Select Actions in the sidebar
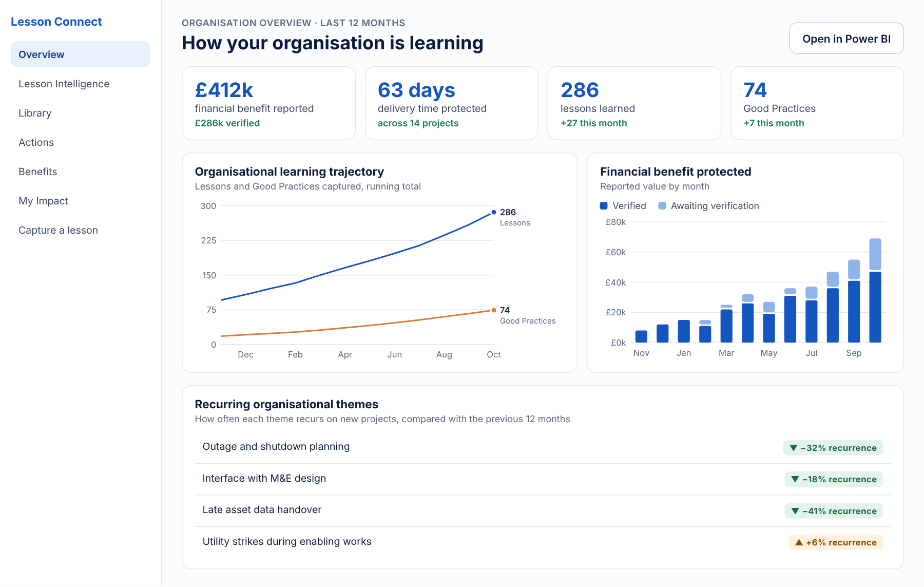Image resolution: width=924 pixels, height=587 pixels. (x=80, y=142)
